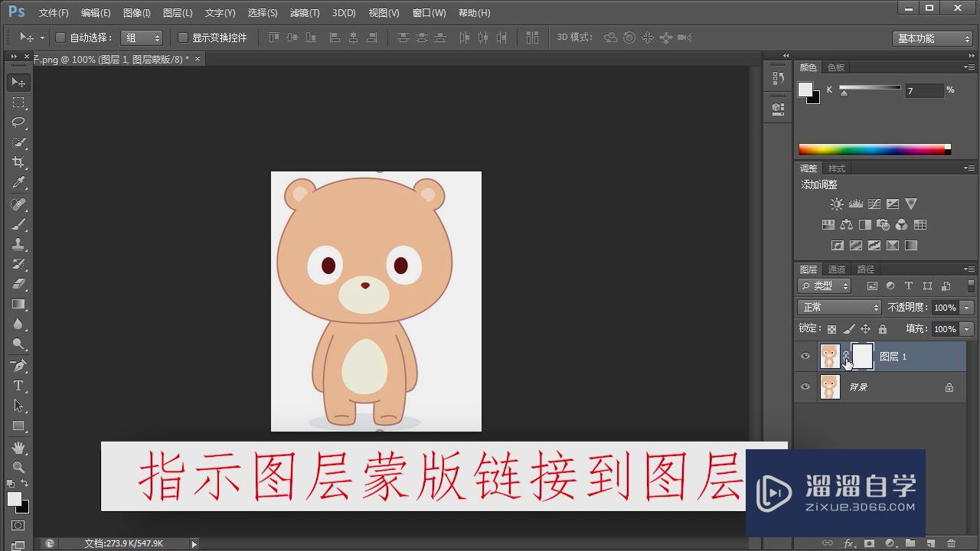Add a Levels adjustment
This screenshot has height=551, width=980.
tap(856, 204)
